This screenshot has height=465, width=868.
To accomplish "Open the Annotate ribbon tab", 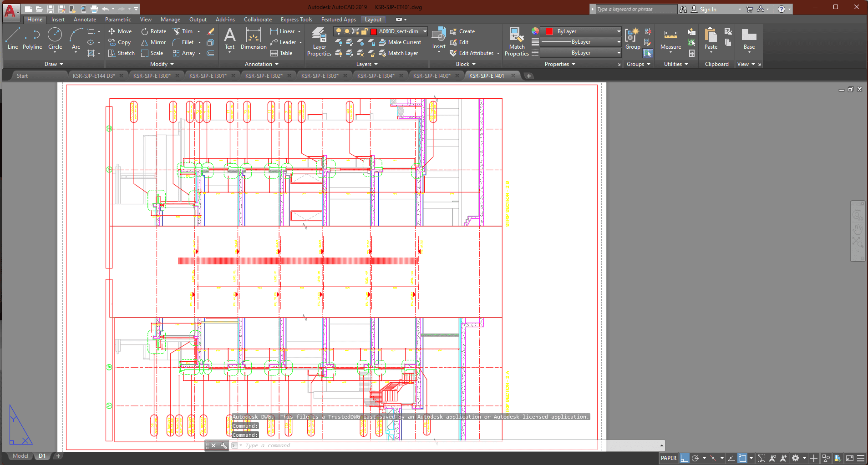I will pos(85,20).
